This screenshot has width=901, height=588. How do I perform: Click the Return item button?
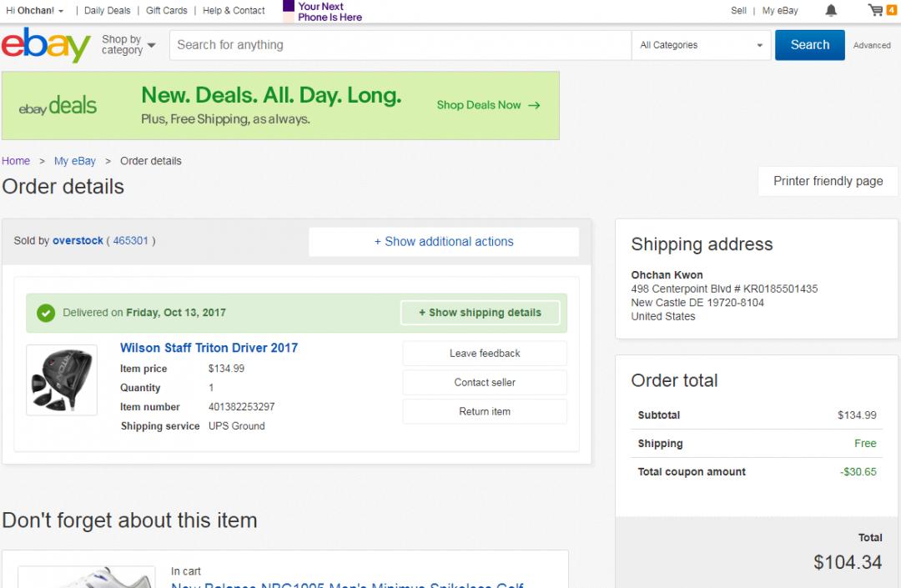485,412
